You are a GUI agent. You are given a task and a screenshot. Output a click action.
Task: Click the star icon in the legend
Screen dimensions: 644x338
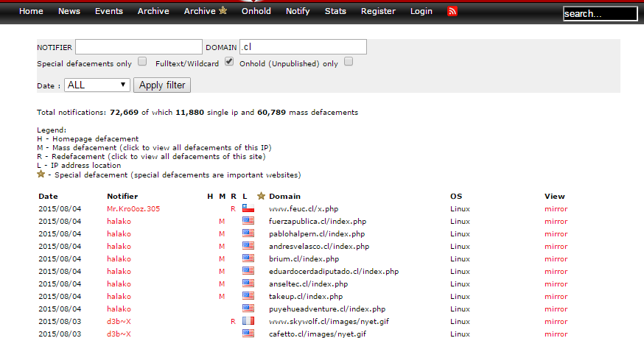pos(41,174)
